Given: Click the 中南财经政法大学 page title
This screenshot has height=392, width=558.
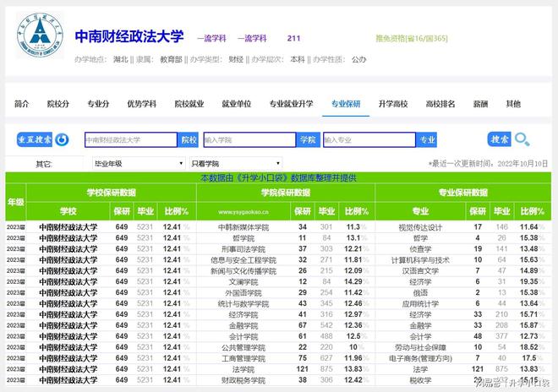Looking at the screenshot, I should pos(129,36).
